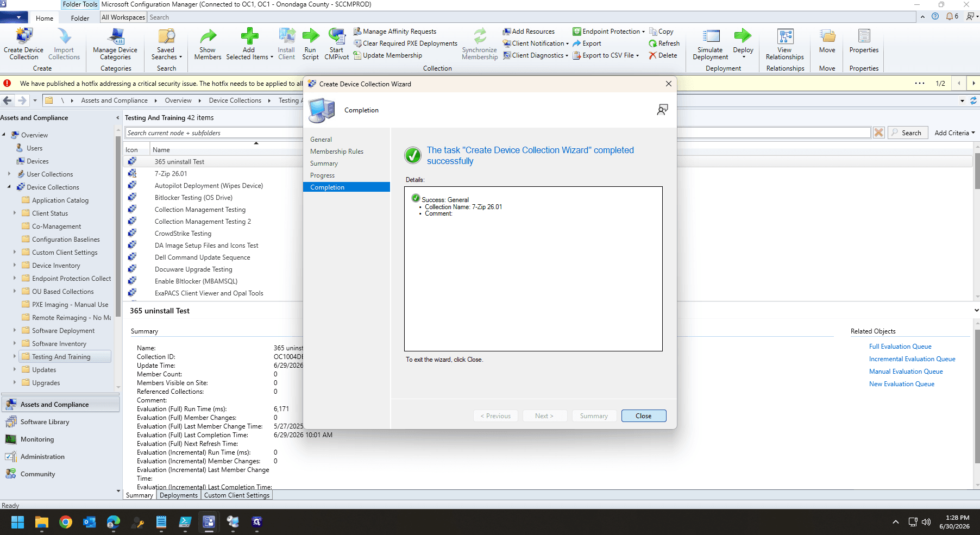This screenshot has height=535, width=980.
Task: Click the Delete ribbon command
Action: click(x=663, y=55)
